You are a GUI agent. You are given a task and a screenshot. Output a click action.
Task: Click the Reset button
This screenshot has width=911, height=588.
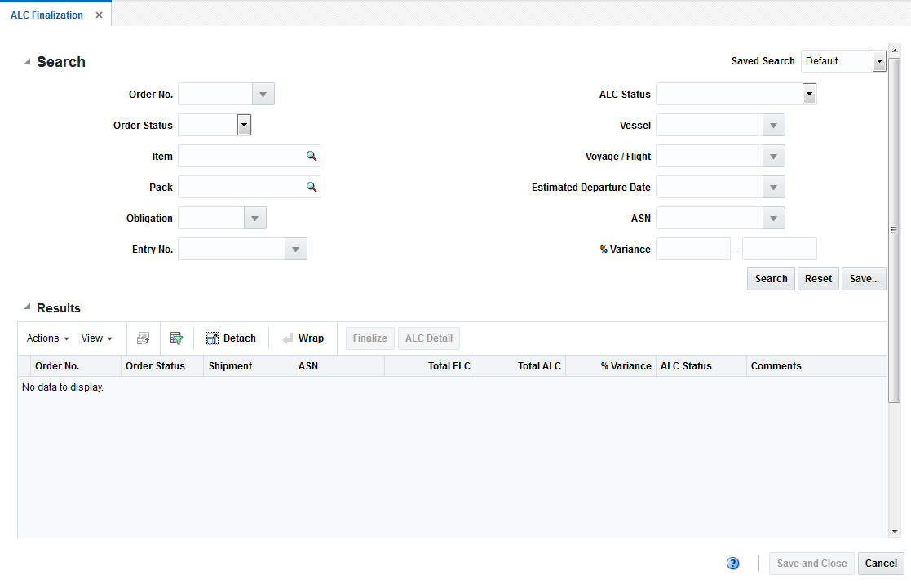[818, 278]
